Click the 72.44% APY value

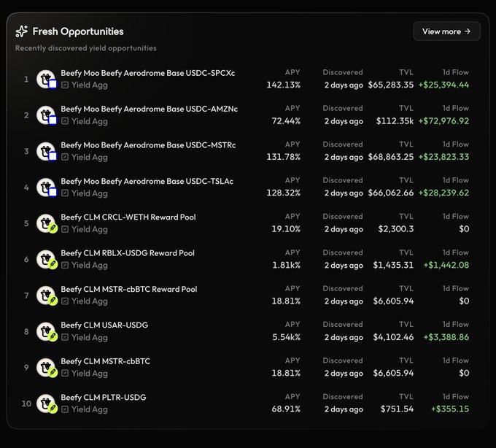tap(286, 121)
